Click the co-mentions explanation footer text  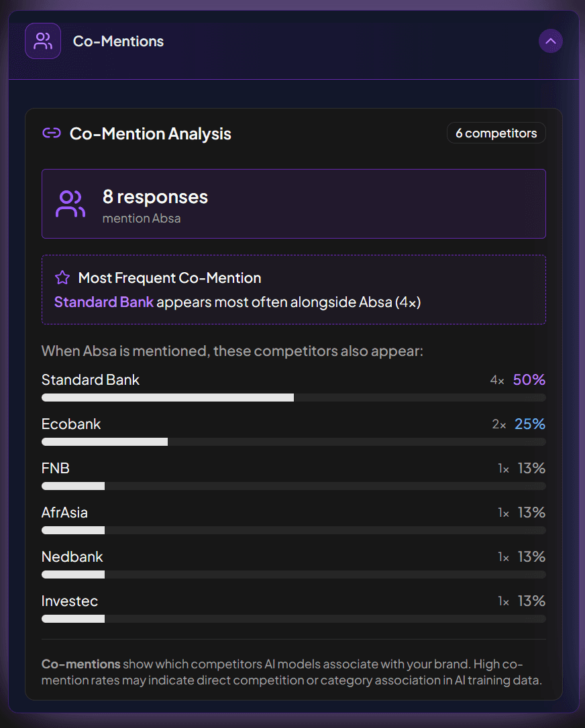pos(293,672)
